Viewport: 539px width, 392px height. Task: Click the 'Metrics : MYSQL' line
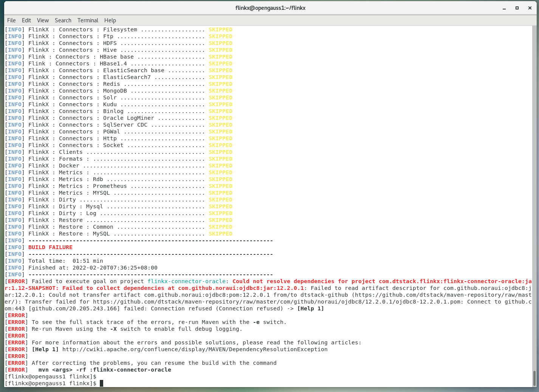tap(119, 193)
